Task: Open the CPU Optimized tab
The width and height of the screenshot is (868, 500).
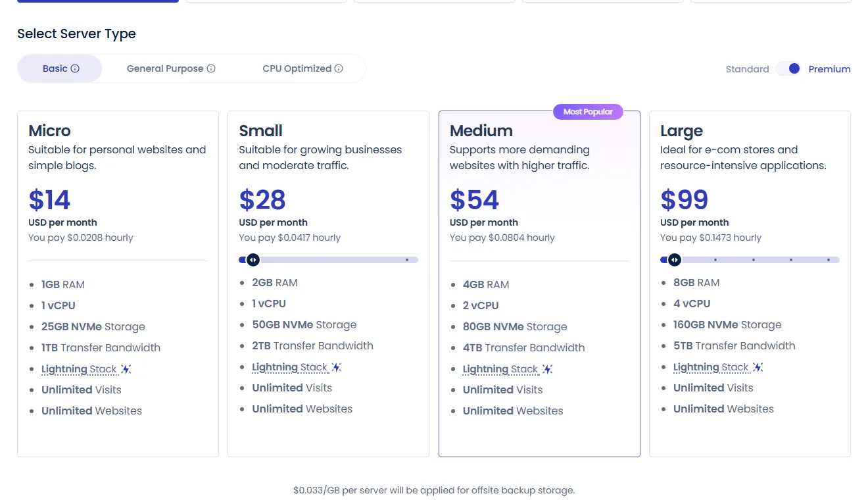Action: point(302,68)
